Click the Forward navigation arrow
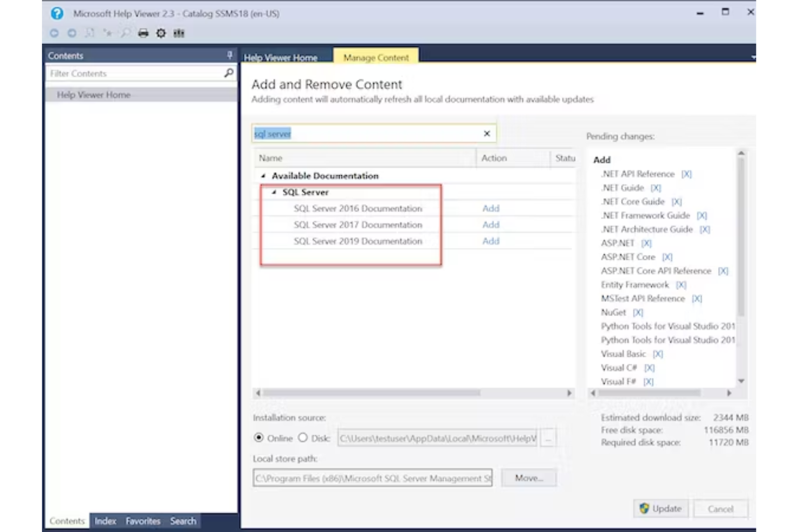Viewport: 798px width, 532px height. click(71, 33)
